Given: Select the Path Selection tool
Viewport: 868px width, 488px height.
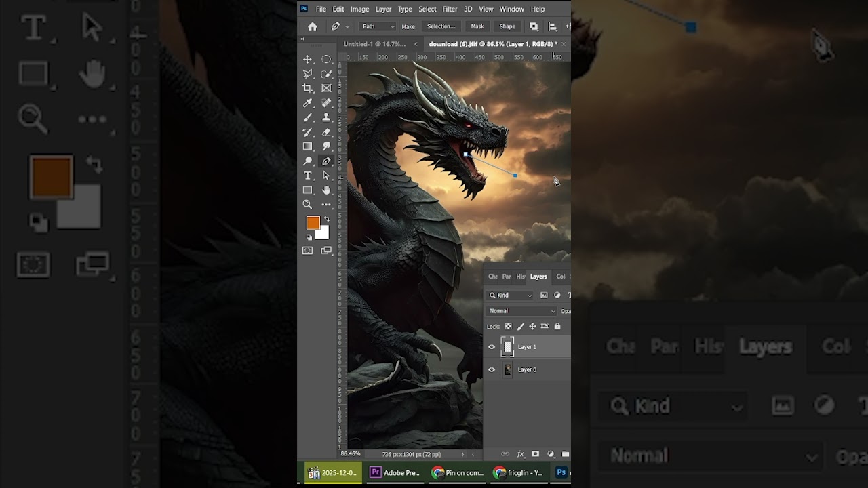Looking at the screenshot, I should [326, 176].
